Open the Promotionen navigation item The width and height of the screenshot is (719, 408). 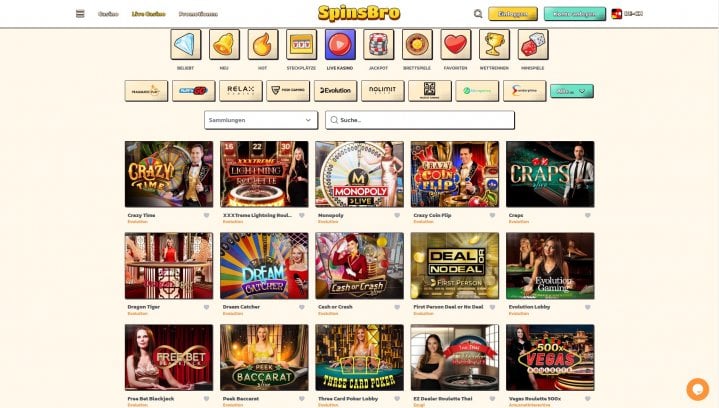(198, 14)
